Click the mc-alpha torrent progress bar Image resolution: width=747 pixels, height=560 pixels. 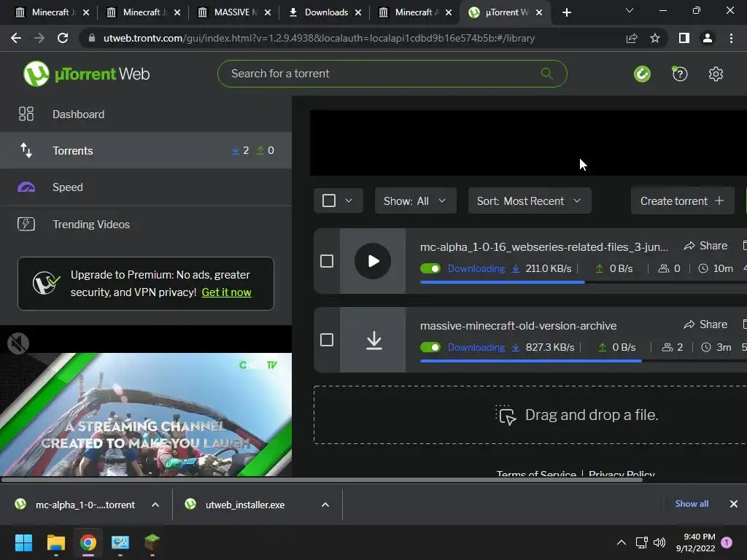(x=583, y=282)
